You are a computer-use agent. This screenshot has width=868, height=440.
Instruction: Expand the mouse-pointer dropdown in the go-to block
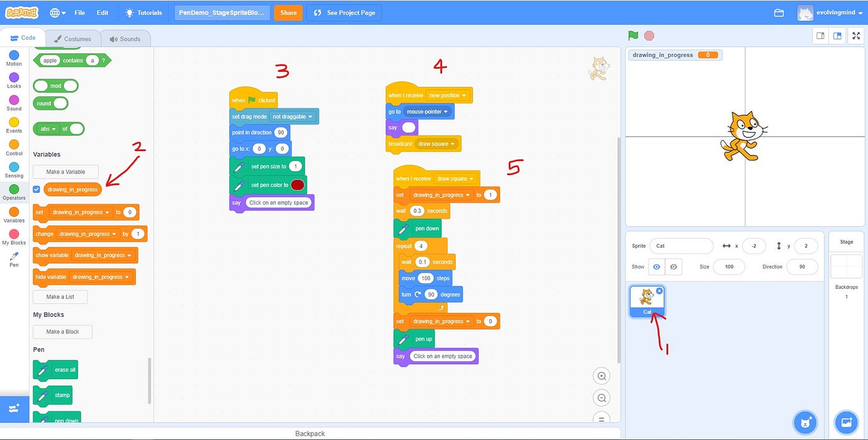click(x=428, y=111)
